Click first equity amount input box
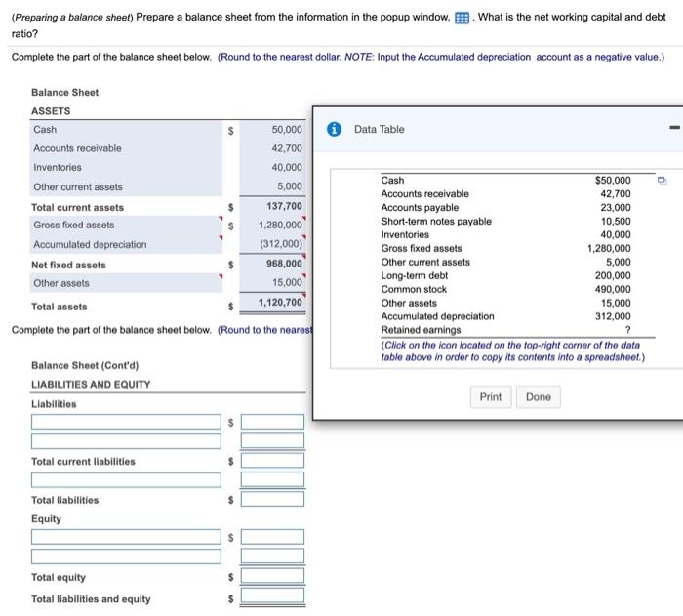Screen dimensions: 683x616 point(272,537)
